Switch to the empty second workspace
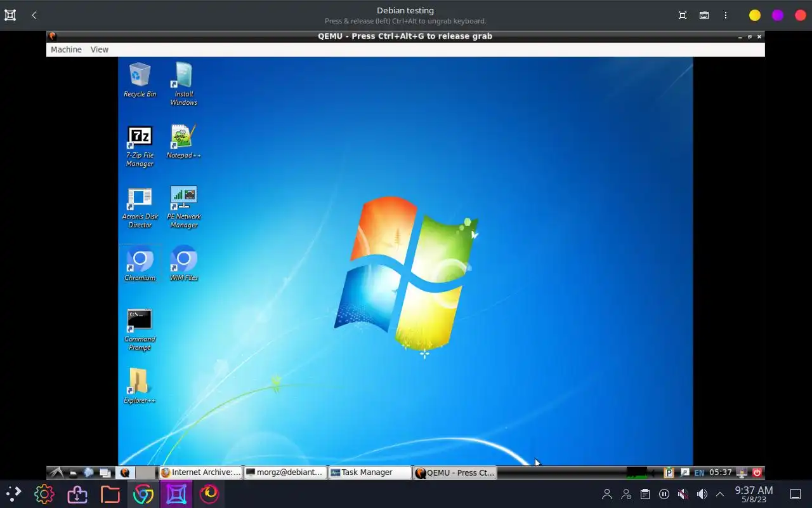 [x=145, y=472]
